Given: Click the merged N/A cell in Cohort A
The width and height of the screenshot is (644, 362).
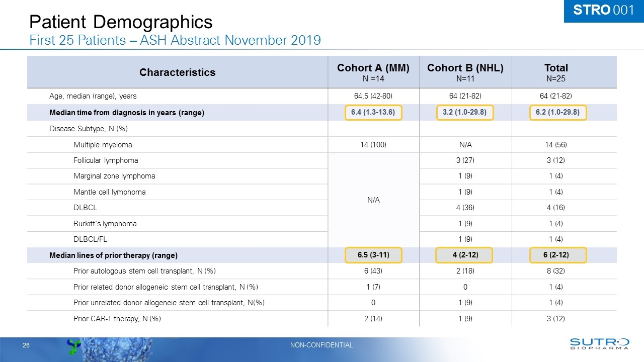Looking at the screenshot, I should (x=373, y=200).
